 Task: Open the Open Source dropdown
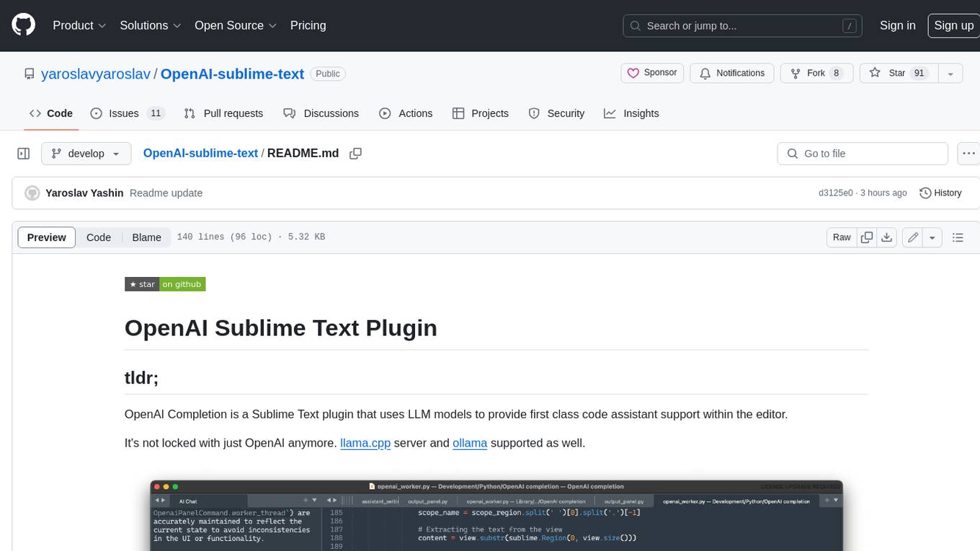pyautogui.click(x=236, y=25)
